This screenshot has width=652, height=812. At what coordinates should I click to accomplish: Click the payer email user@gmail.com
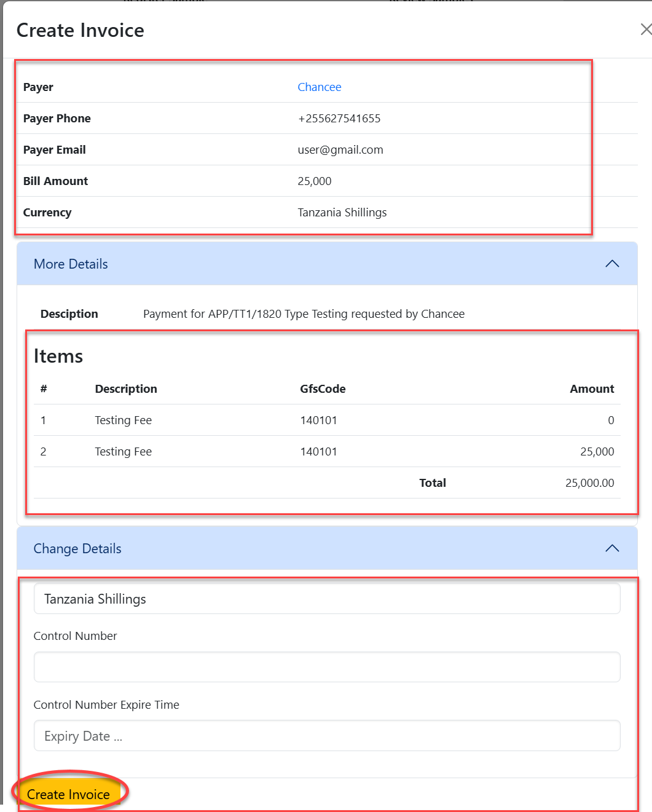click(340, 150)
